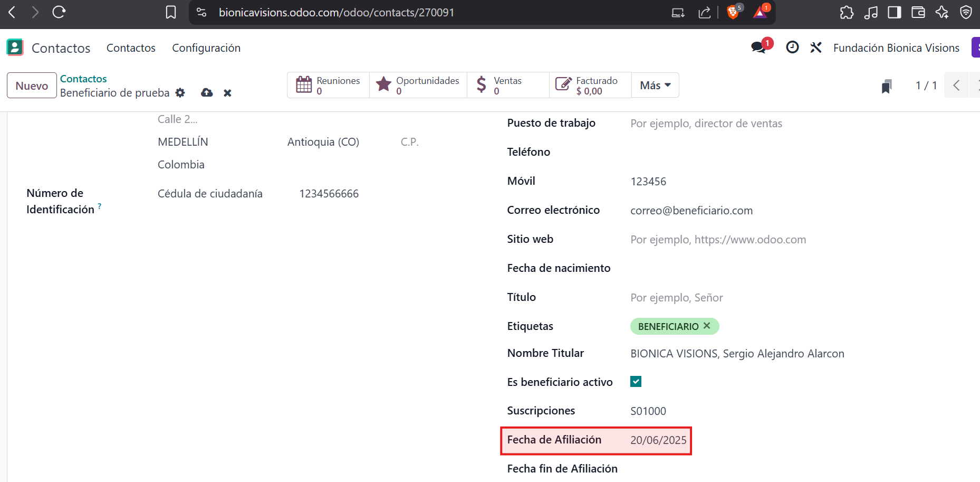This screenshot has height=482, width=980.
Task: Save record manually with cloud upload icon
Action: [207, 93]
